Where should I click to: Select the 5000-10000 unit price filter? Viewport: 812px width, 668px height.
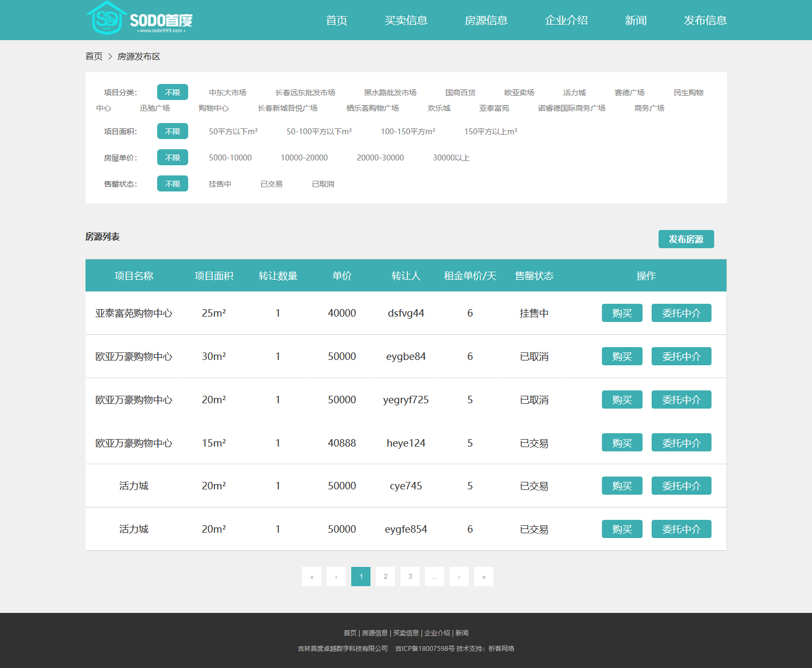click(230, 158)
